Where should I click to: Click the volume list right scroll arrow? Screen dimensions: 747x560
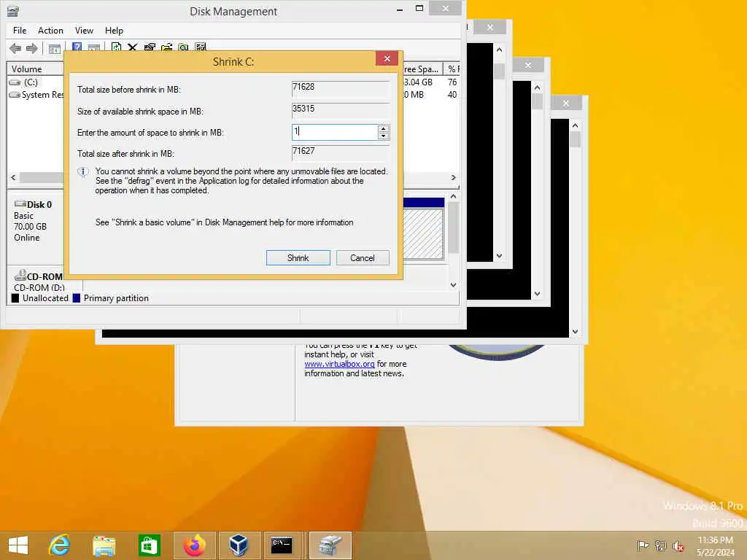coord(454,177)
